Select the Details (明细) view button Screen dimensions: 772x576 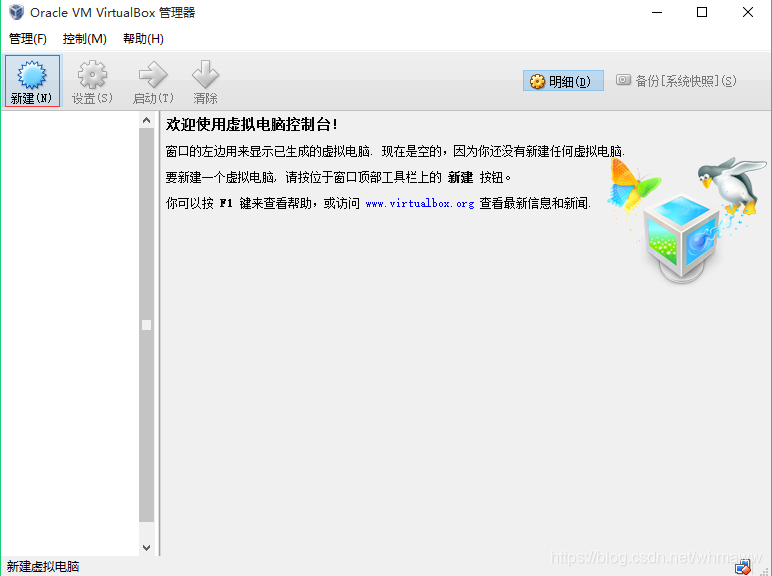(563, 81)
